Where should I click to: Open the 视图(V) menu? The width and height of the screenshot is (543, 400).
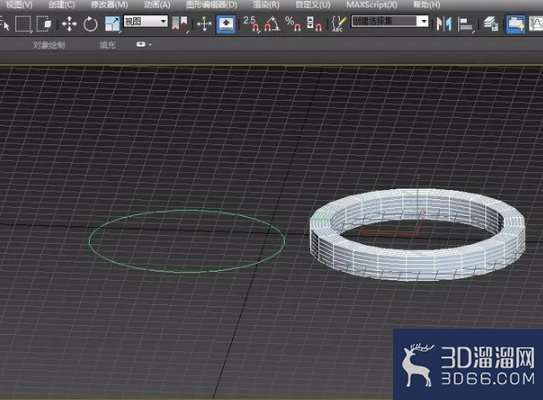19,5
